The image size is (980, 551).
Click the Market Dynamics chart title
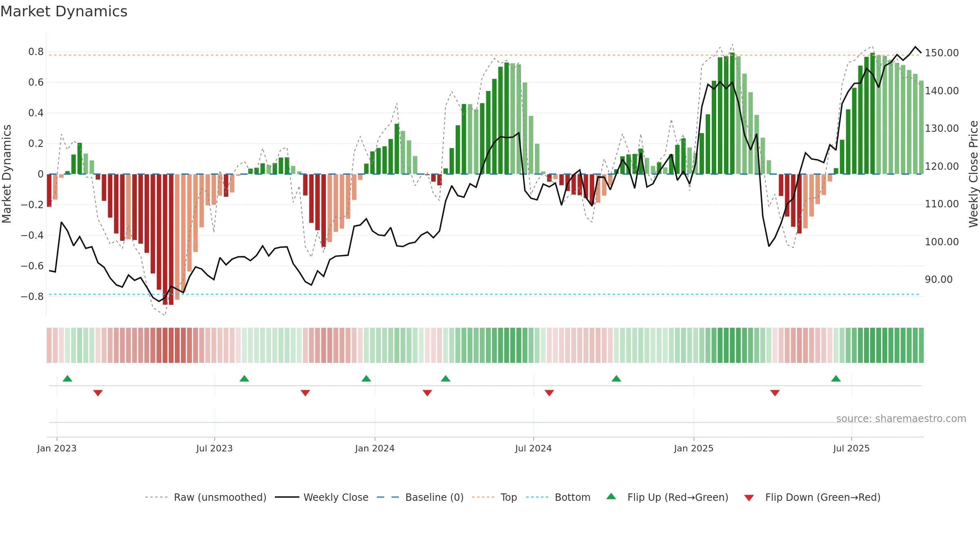pos(64,11)
